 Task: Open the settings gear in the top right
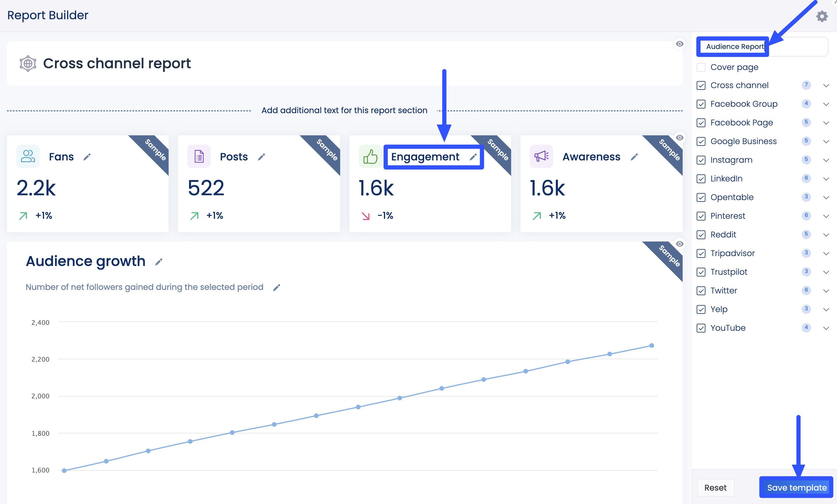point(822,16)
